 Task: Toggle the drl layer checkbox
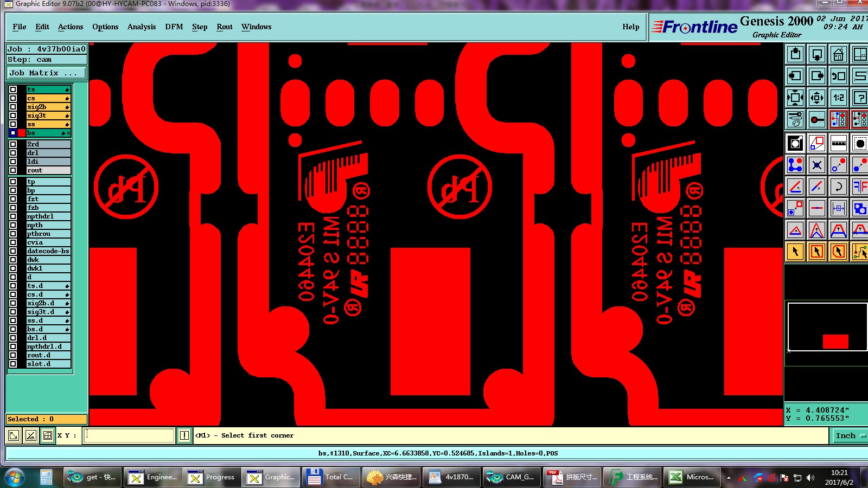(13, 153)
